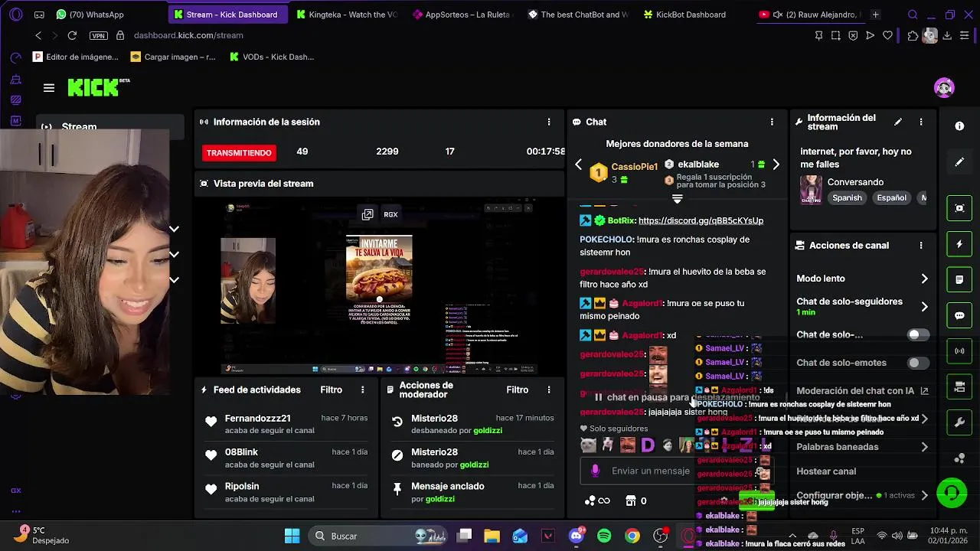Click the broadcast signal icon in sidebar
The height and width of the screenshot is (551, 980).
pos(959,351)
